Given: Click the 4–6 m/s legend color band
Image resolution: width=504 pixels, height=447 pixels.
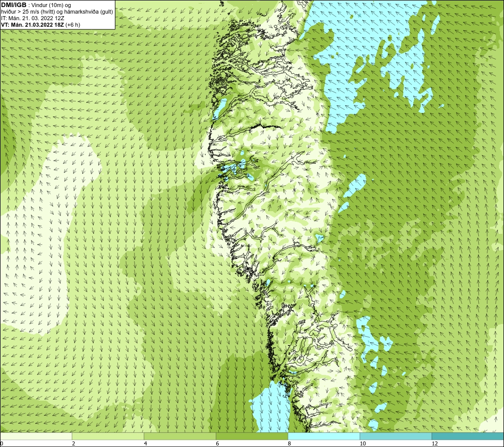Looking at the screenshot, I should pos(180,436).
